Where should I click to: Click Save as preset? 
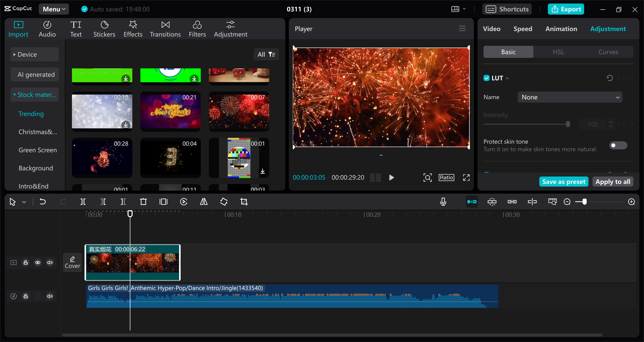click(x=564, y=181)
